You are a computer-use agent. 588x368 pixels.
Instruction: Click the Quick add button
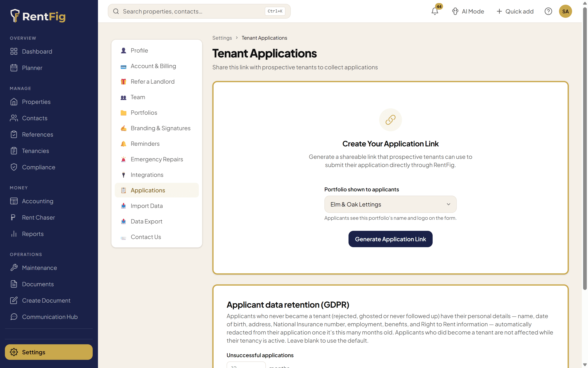[515, 11]
